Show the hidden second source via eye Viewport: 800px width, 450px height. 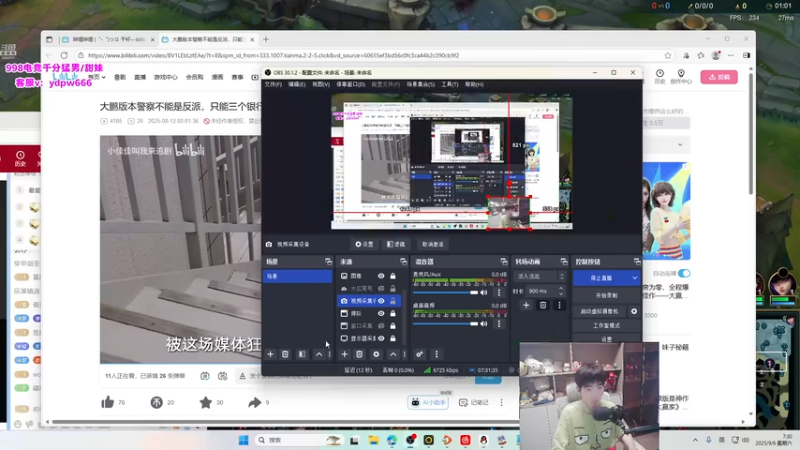tap(381, 288)
